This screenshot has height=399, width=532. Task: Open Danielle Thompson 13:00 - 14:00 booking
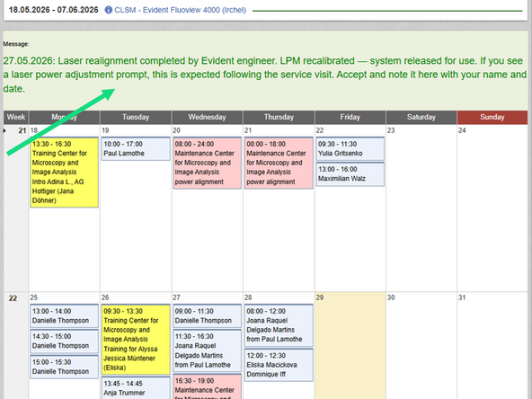(x=64, y=316)
